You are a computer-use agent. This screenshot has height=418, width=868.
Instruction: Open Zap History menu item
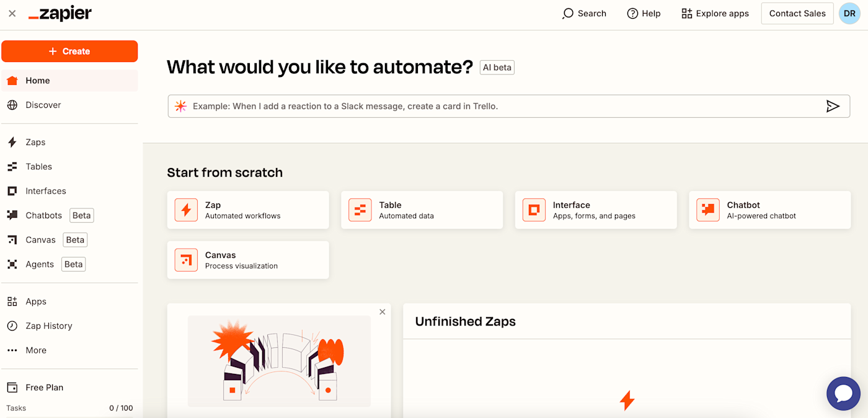pyautogui.click(x=49, y=326)
